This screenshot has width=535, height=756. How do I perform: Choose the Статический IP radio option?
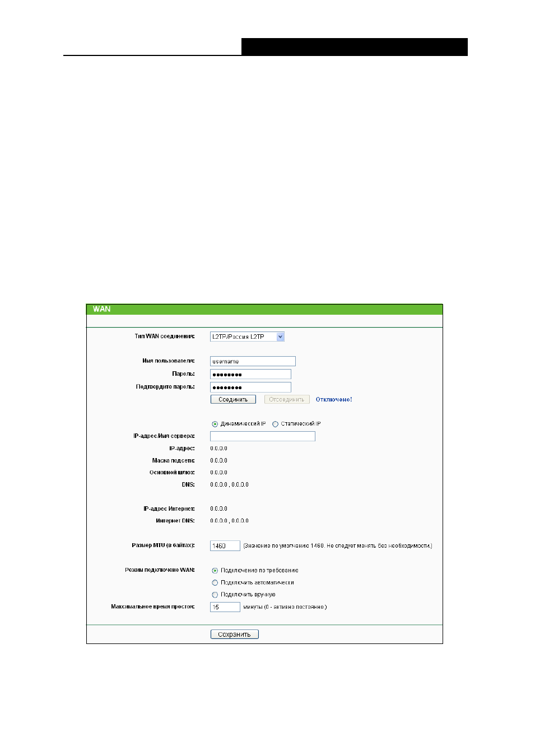275,424
